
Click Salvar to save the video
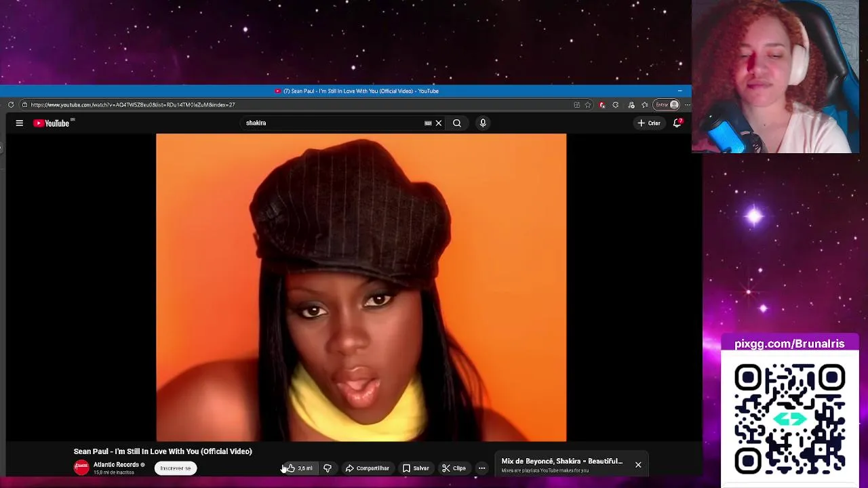[416, 468]
